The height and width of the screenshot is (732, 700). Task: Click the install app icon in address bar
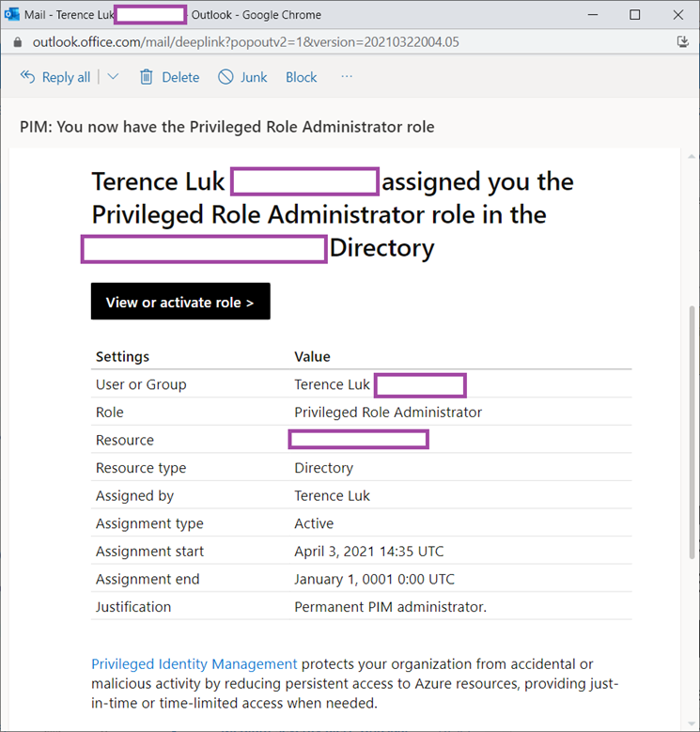pos(683,42)
